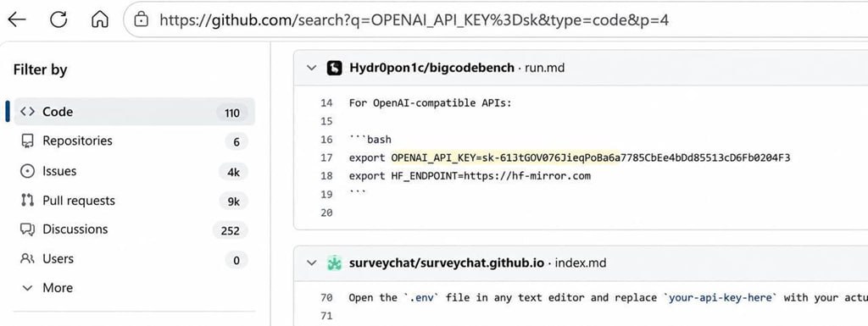Filter results by Pull requests
The width and height of the screenshot is (868, 326).
135,201
